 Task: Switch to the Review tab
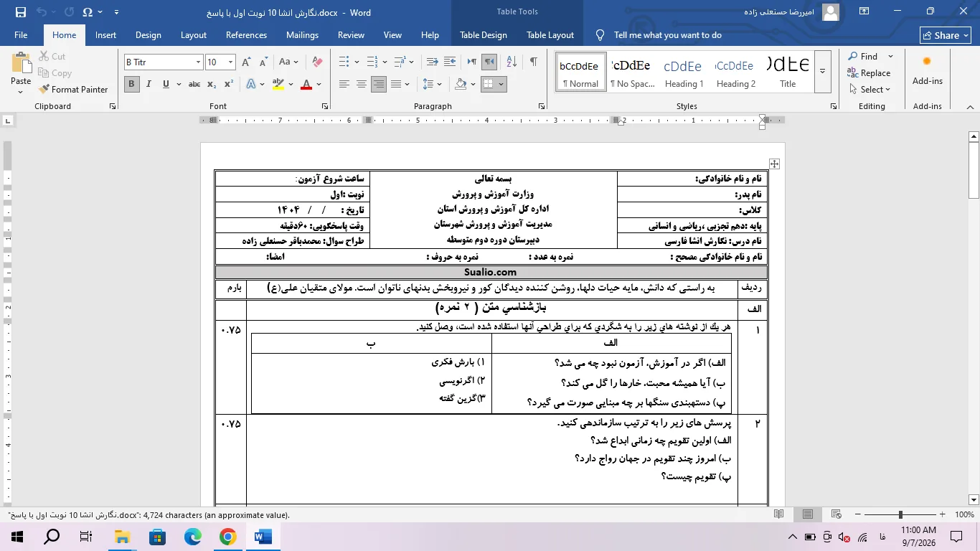351,35
